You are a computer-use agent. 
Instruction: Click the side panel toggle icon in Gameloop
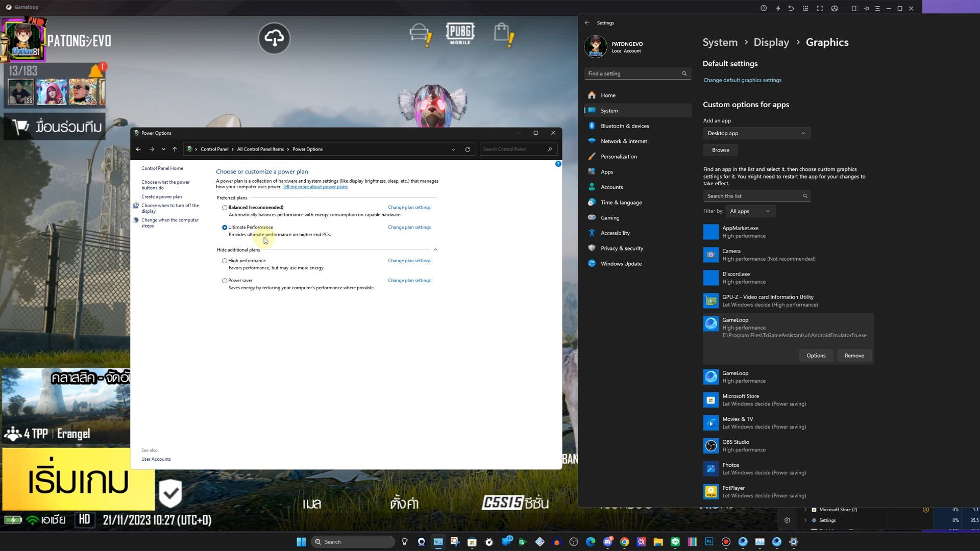[x=854, y=8]
